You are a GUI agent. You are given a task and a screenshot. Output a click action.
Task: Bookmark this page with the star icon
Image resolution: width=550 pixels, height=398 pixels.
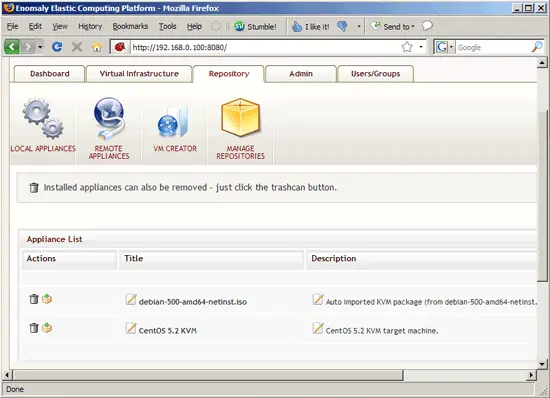point(407,47)
